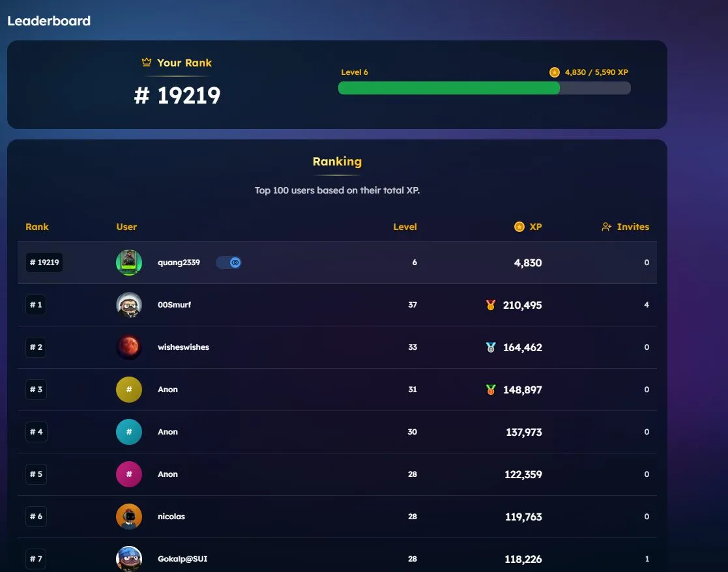Click the Anon name at rank 4

(x=167, y=432)
